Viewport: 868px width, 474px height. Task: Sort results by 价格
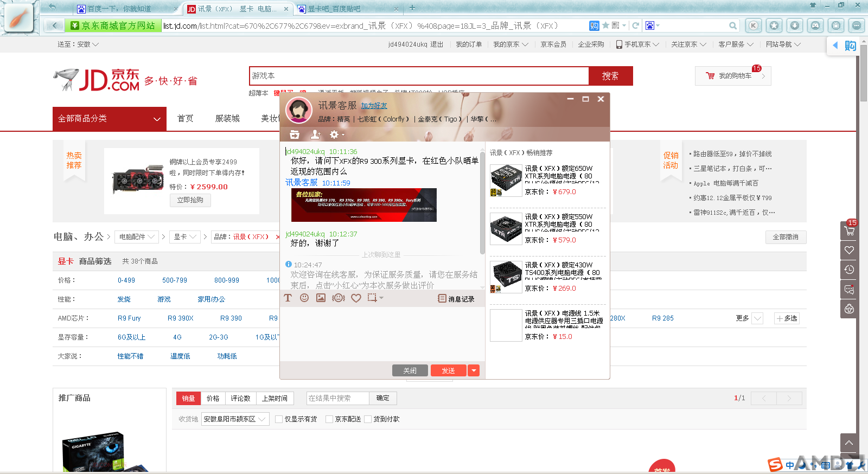coord(213,398)
